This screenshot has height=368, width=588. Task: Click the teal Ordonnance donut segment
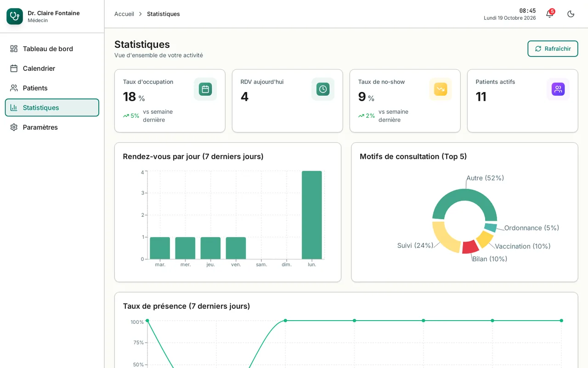coord(491,228)
